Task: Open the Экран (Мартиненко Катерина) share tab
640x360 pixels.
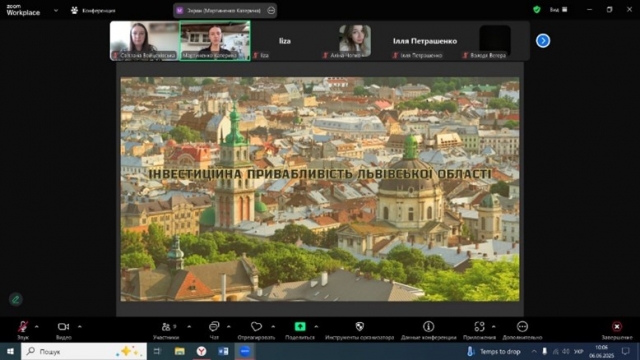Action: click(x=224, y=11)
